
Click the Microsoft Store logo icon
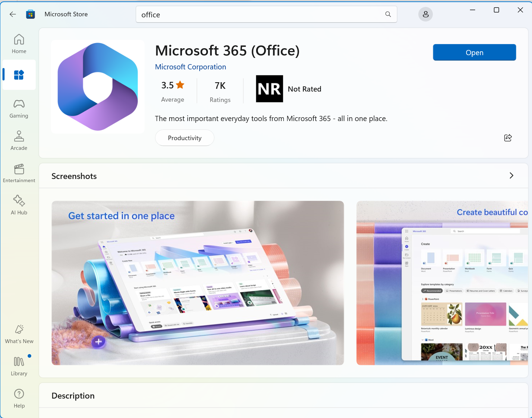point(30,14)
